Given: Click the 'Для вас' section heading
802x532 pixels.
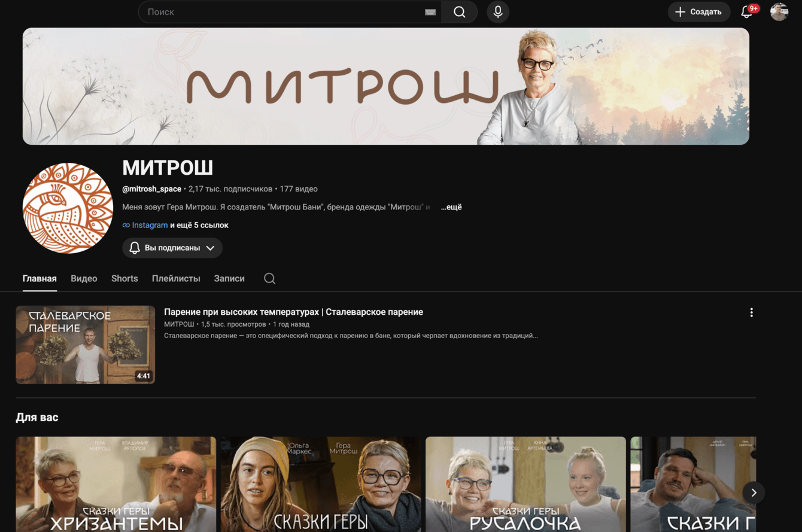Looking at the screenshot, I should (37, 417).
